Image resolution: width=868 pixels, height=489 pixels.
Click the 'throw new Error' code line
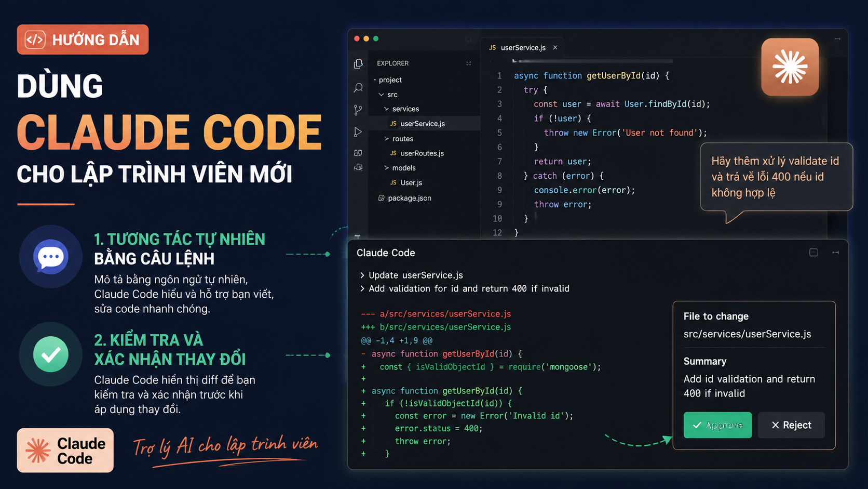625,133
